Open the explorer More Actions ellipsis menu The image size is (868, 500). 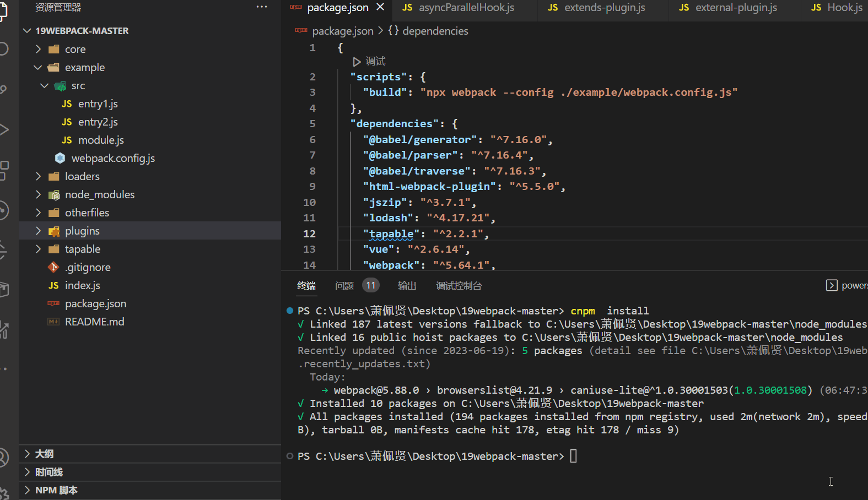pos(261,7)
